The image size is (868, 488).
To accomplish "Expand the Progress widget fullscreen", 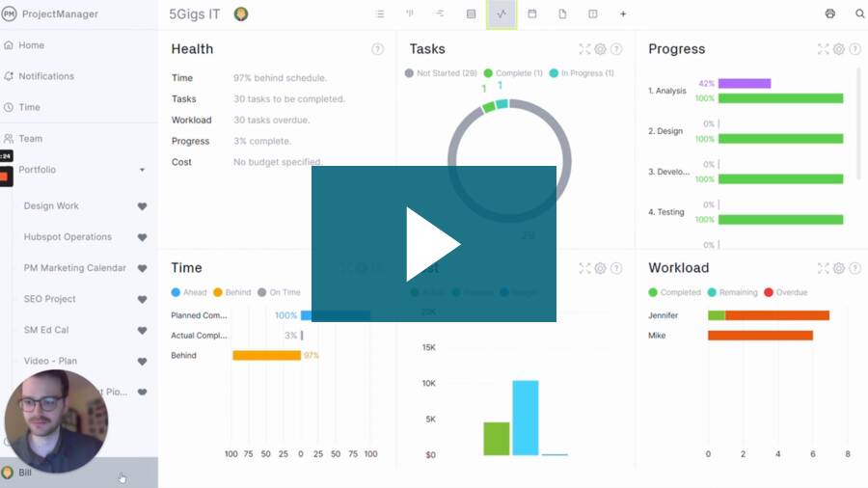I will [824, 49].
